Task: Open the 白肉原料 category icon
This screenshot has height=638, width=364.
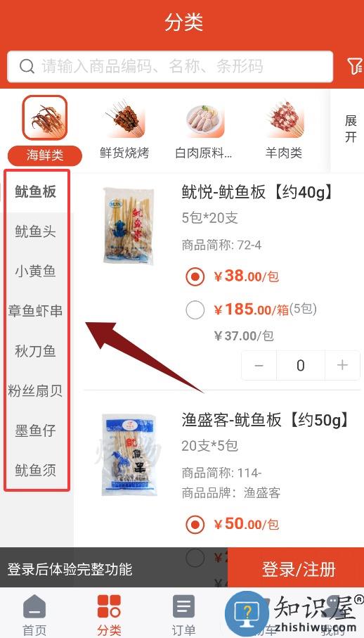Action: click(x=204, y=118)
